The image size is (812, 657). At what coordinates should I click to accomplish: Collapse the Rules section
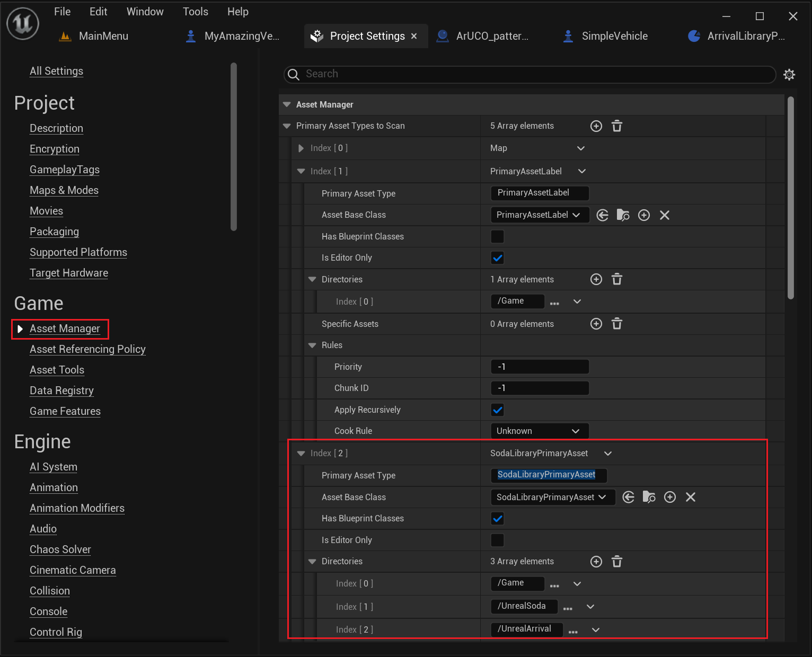(x=312, y=345)
